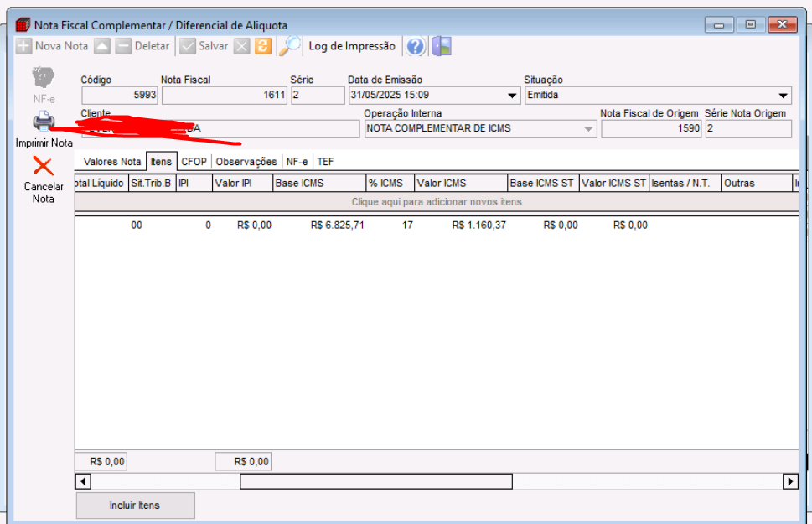Open Log de Impressão

[352, 46]
